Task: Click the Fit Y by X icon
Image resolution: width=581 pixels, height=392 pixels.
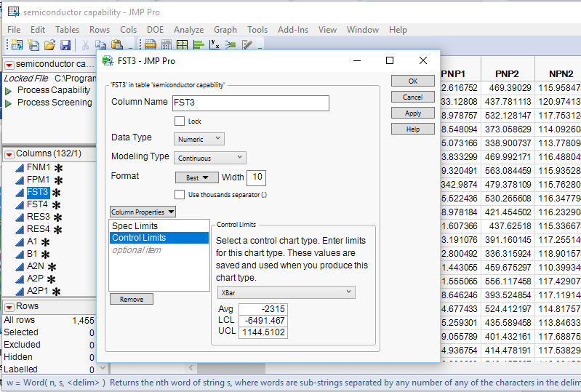Action: [x=215, y=45]
